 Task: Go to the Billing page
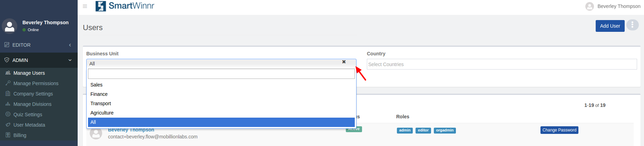pyautogui.click(x=20, y=135)
